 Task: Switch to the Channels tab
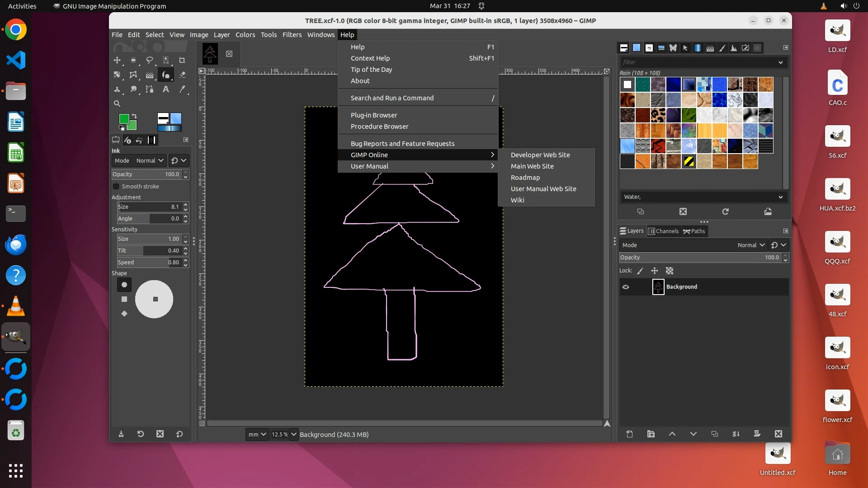[x=663, y=231]
